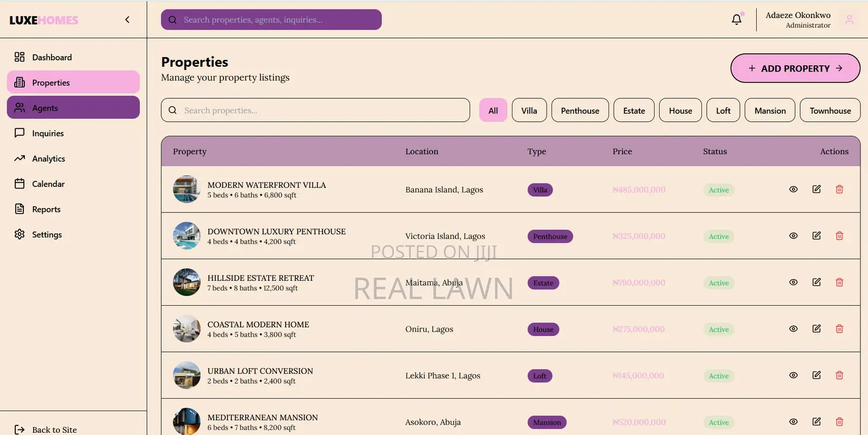Open Agents in the sidebar
The image size is (868, 435).
pos(73,108)
